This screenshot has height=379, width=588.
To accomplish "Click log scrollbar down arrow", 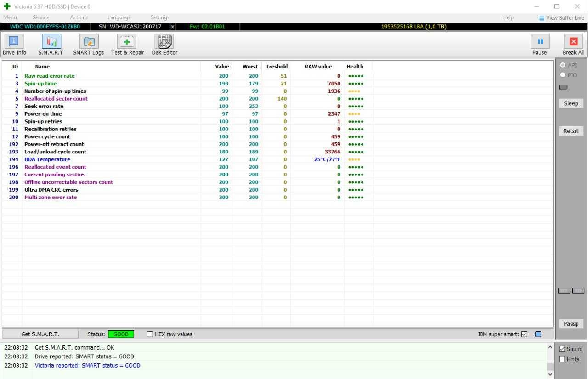I will pos(550,374).
